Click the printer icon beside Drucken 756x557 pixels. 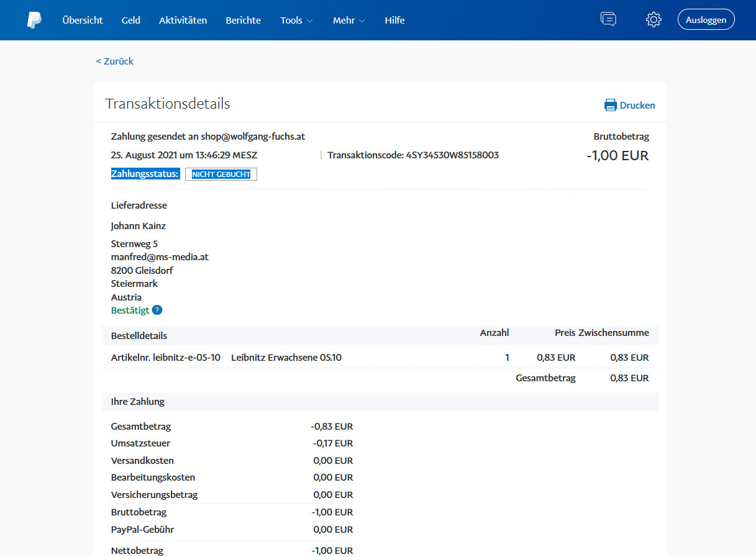click(x=611, y=105)
